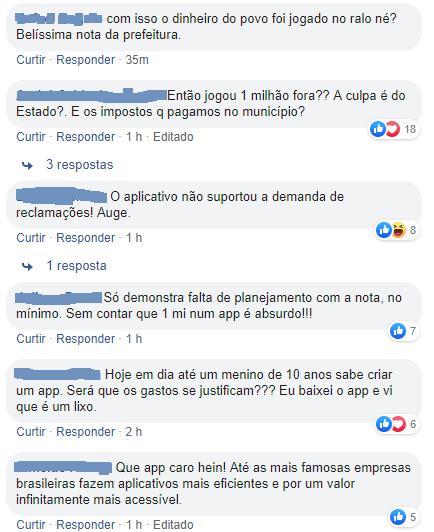Click the 2 h timestamp
Screen dimensions: 434x532
coord(134,432)
